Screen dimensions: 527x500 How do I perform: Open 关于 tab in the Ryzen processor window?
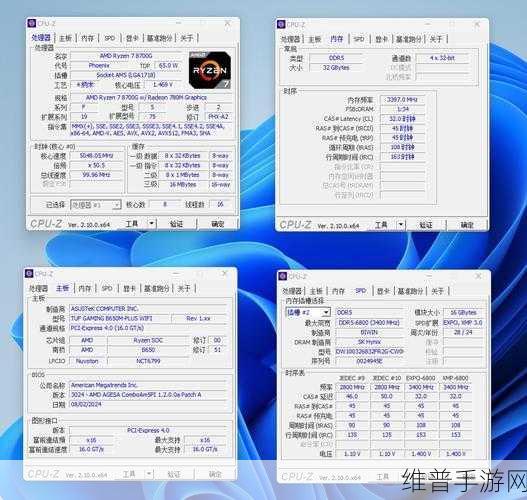tap(187, 38)
